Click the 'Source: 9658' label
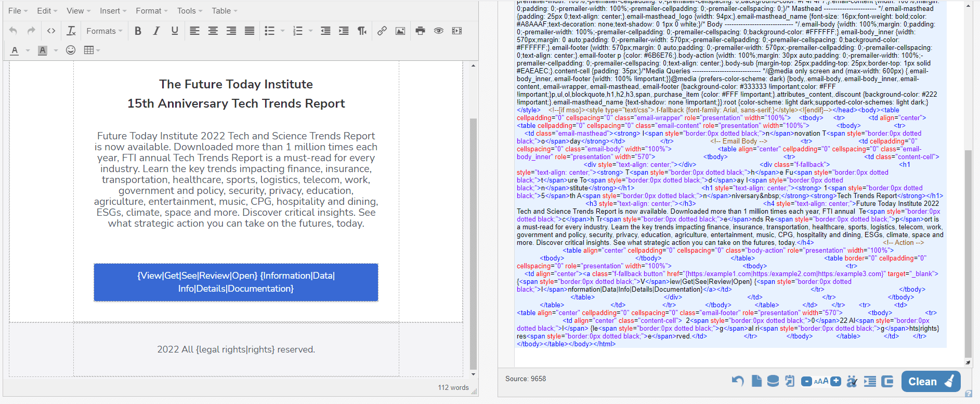980x404 pixels. coord(526,379)
